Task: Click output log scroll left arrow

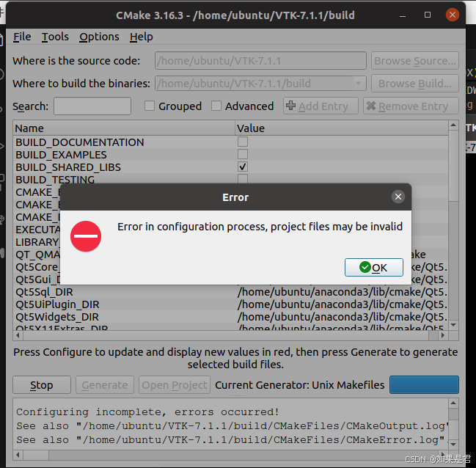Action: [x=18, y=455]
